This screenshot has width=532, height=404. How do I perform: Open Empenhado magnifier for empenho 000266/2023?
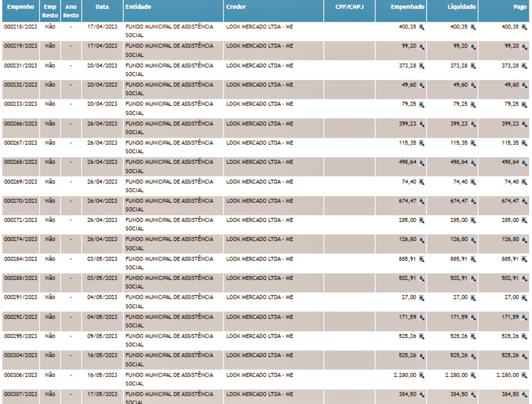(422, 124)
